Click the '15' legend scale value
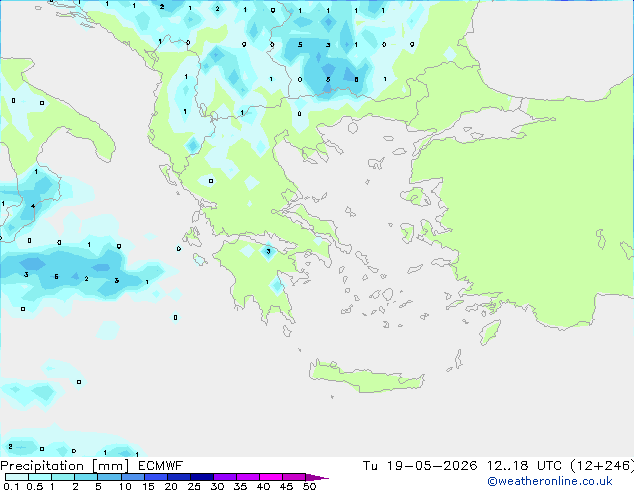 point(148,486)
